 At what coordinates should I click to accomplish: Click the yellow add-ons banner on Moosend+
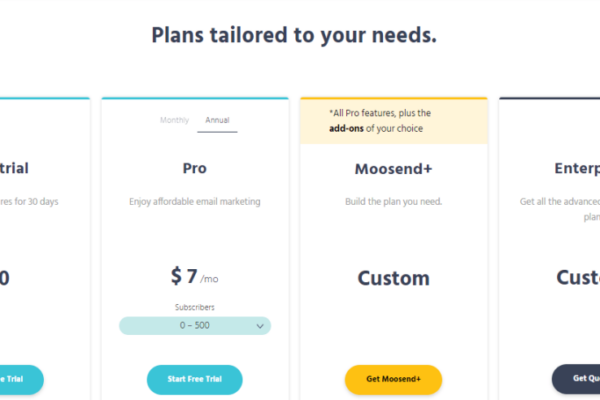tap(394, 122)
